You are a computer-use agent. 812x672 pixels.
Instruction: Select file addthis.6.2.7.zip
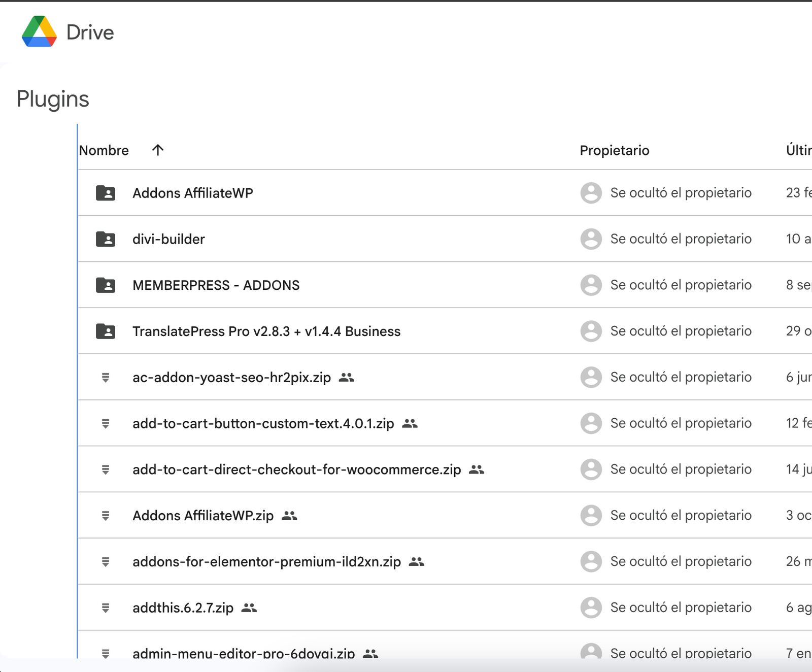pyautogui.click(x=183, y=608)
